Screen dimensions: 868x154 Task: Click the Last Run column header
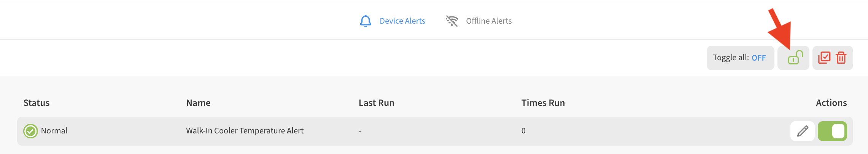tap(376, 103)
